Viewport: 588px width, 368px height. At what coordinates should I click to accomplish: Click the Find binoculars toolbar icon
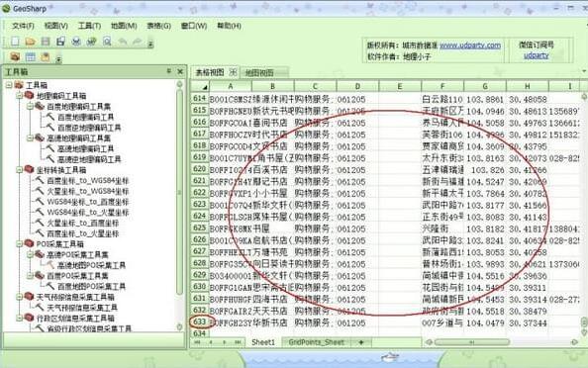click(91, 42)
